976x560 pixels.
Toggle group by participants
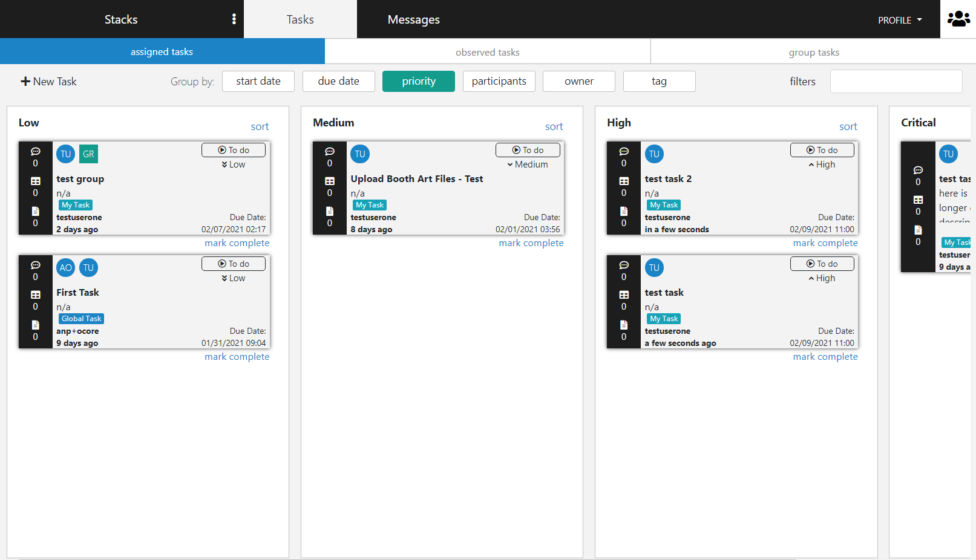coord(499,81)
